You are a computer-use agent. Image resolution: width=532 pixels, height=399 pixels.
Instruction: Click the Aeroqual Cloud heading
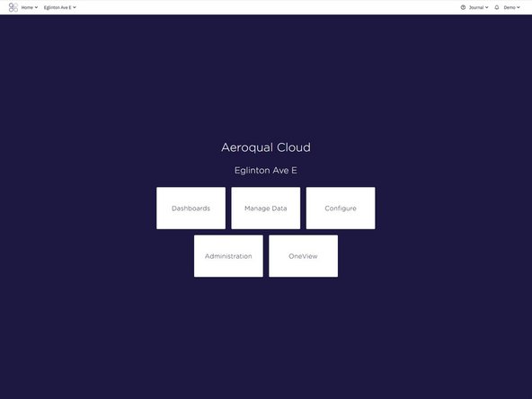pyautogui.click(x=266, y=147)
